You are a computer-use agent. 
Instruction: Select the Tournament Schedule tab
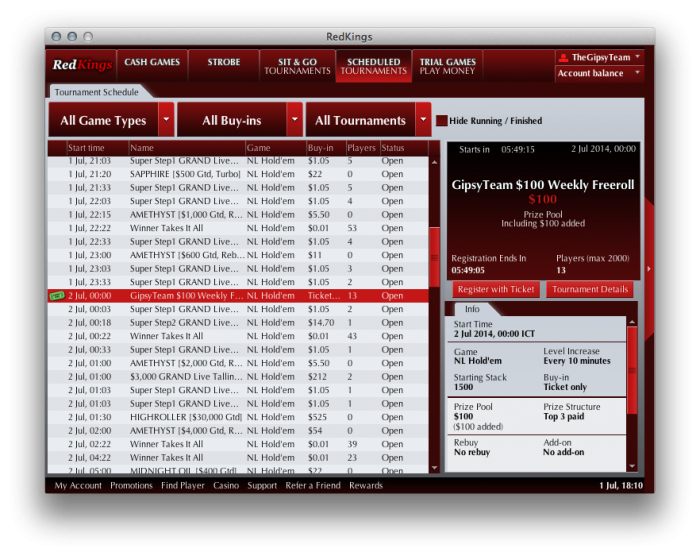click(x=97, y=92)
